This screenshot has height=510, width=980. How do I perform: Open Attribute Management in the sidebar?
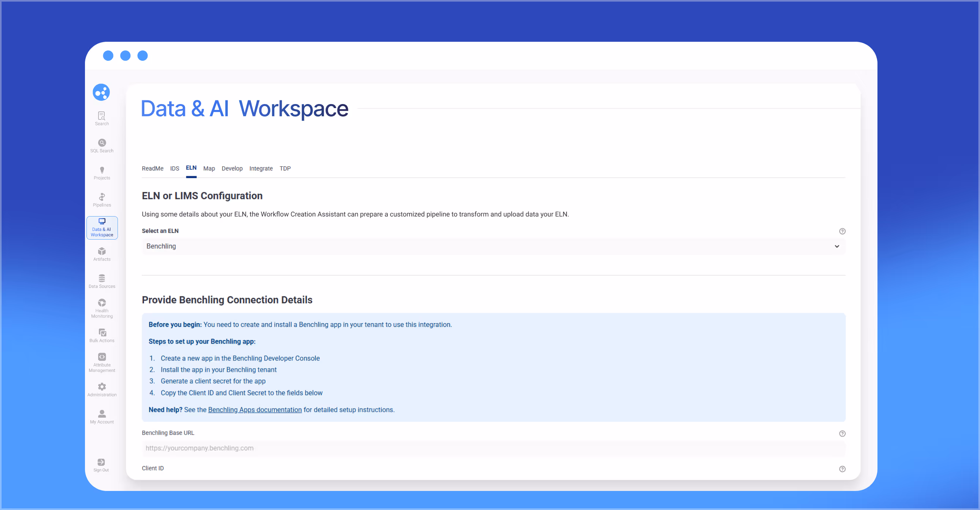click(101, 362)
